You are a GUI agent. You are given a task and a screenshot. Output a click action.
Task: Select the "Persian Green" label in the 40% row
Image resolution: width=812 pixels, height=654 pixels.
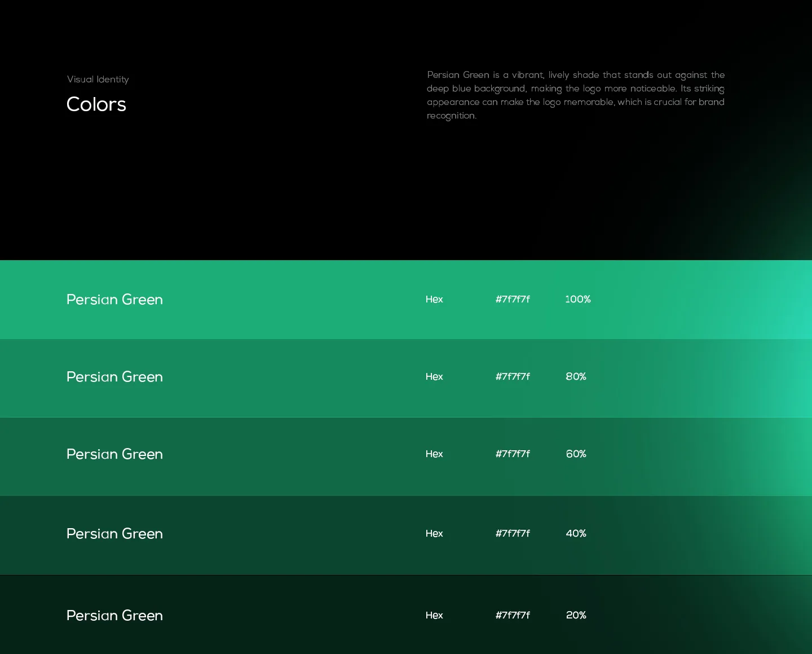(114, 534)
